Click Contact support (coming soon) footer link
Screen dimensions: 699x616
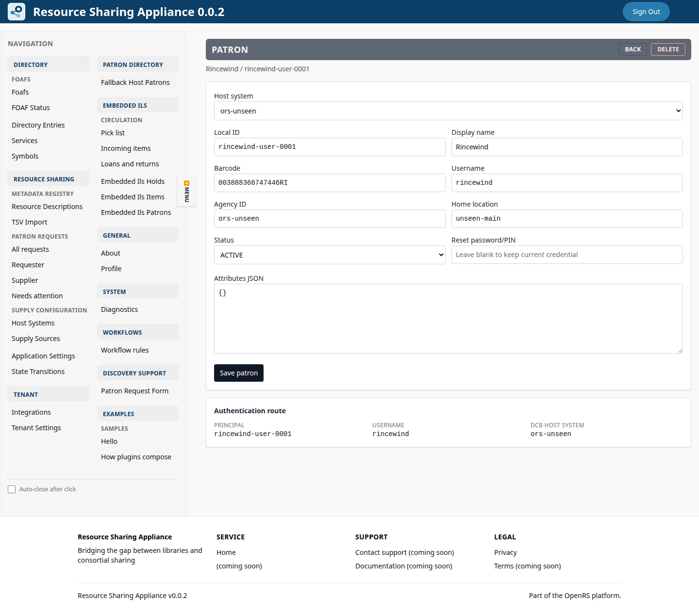tap(404, 552)
